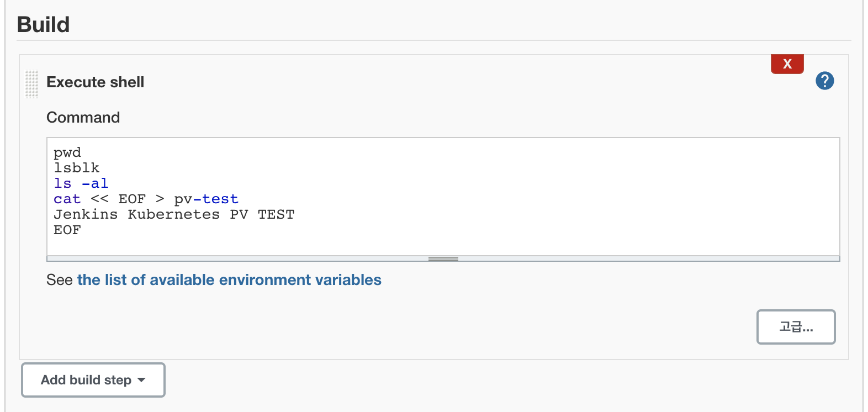Click the word "Jenkins" in the command

pos(86,214)
